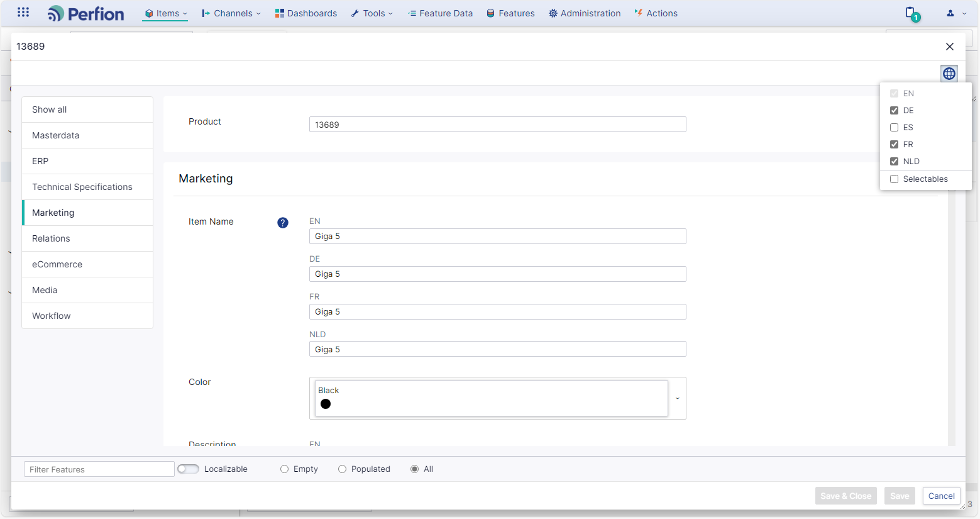Click the DE Item Name field
The width and height of the screenshot is (980, 519).
coord(497,274)
